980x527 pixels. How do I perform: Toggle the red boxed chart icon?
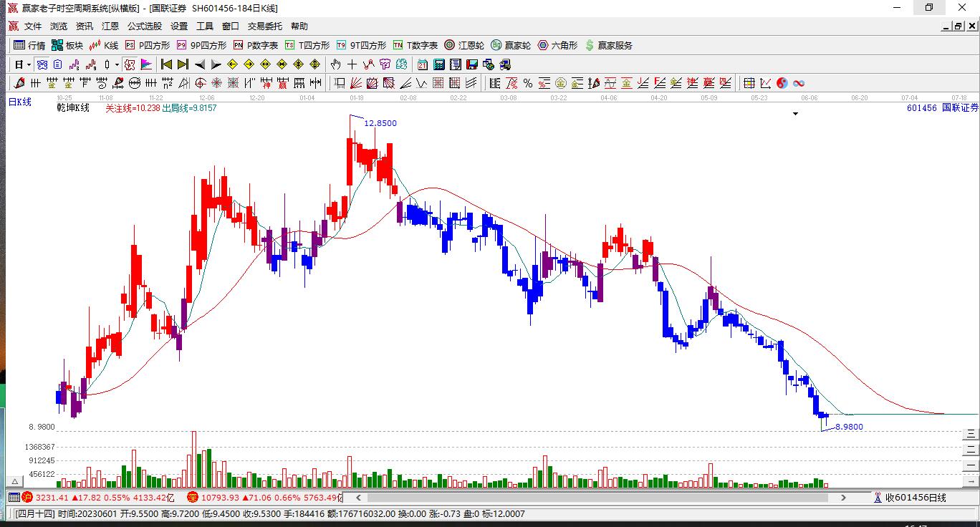pos(130,64)
